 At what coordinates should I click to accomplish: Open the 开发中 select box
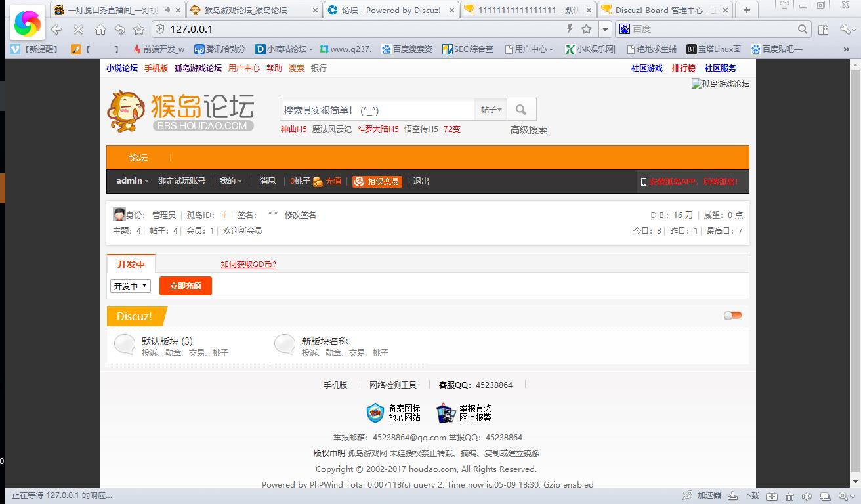(x=131, y=286)
